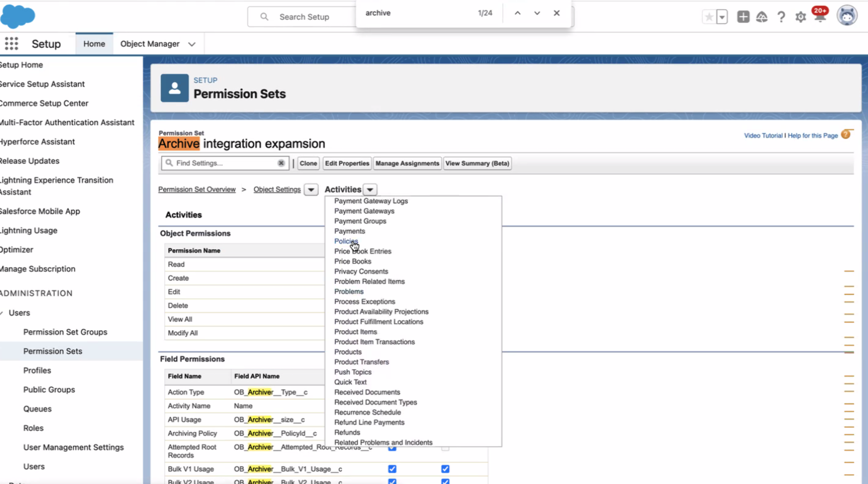Click the cloud upload icon in the header
868x484 pixels.
point(762,17)
